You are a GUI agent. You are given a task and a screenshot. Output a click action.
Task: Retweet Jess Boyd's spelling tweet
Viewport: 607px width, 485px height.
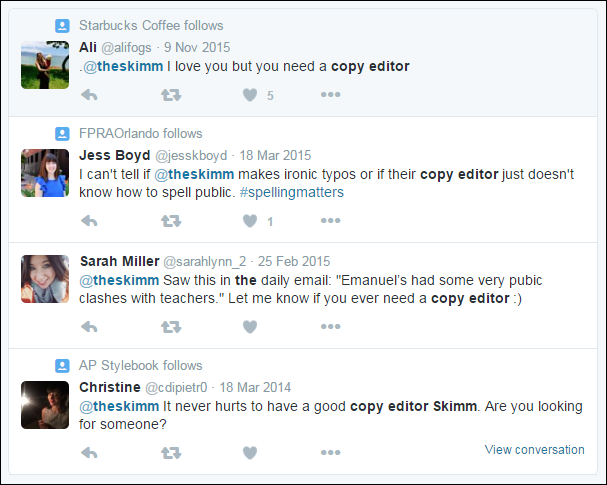tap(171, 221)
